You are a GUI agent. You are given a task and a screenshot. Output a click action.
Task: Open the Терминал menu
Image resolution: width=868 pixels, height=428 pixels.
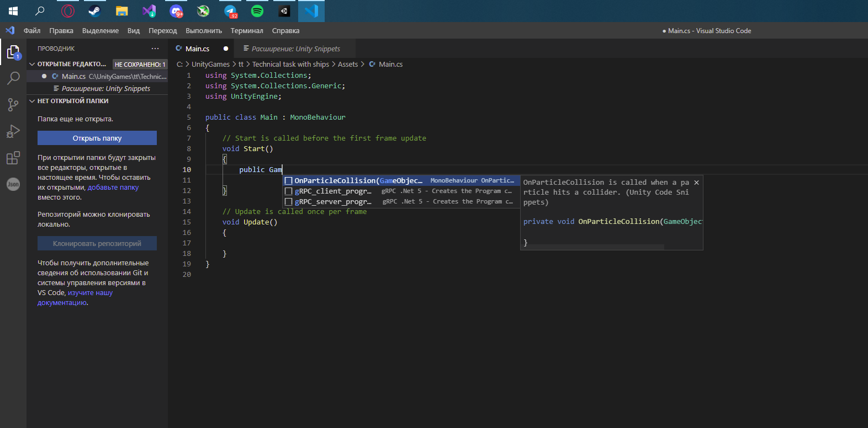tap(247, 30)
